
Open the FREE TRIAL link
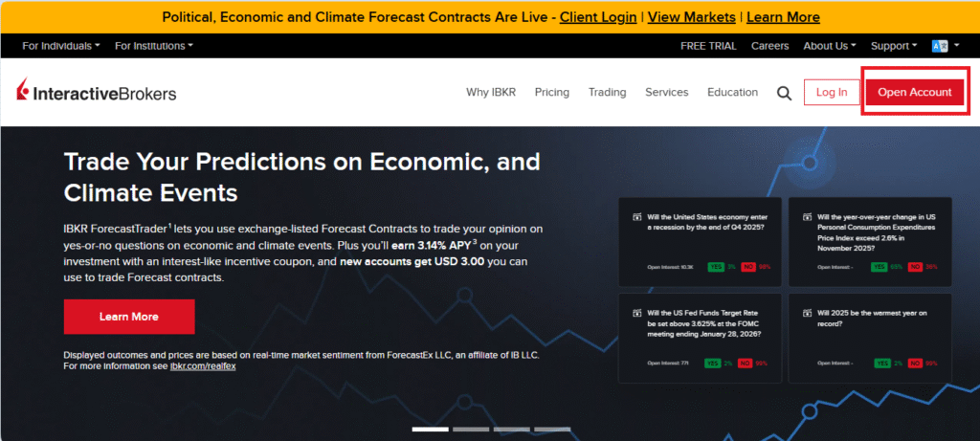(x=708, y=46)
